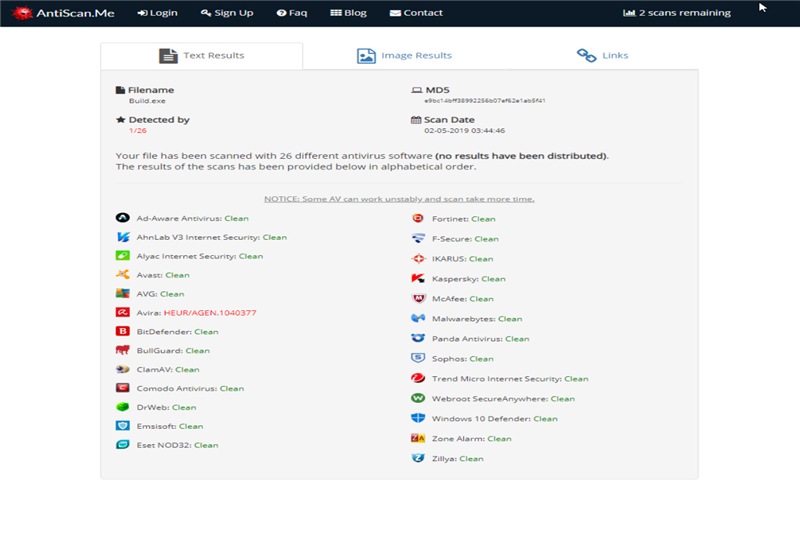Click the scan date 02-05-2019 03:44:46
The height and width of the screenshot is (549, 800).
pos(464,131)
